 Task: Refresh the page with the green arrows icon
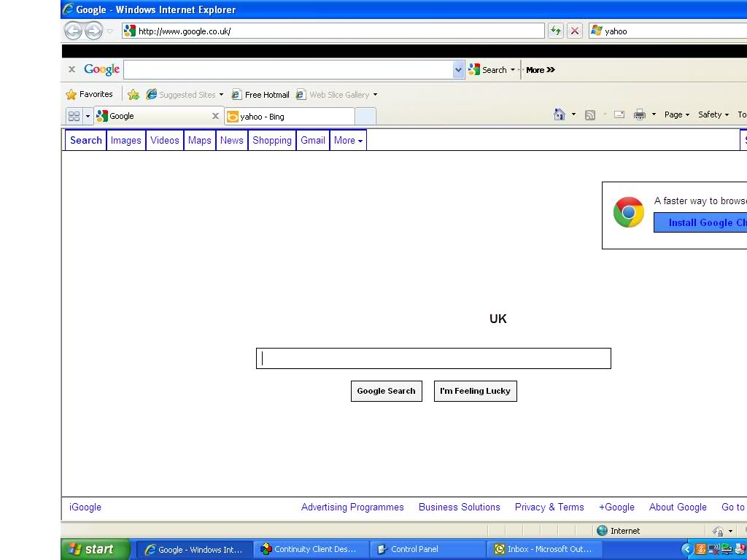pos(555,31)
